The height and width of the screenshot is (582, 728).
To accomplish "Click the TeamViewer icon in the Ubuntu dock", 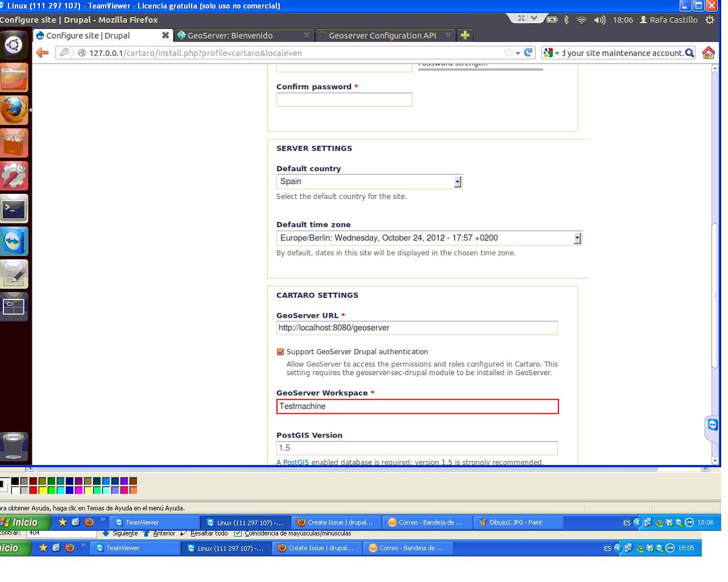I will click(14, 242).
